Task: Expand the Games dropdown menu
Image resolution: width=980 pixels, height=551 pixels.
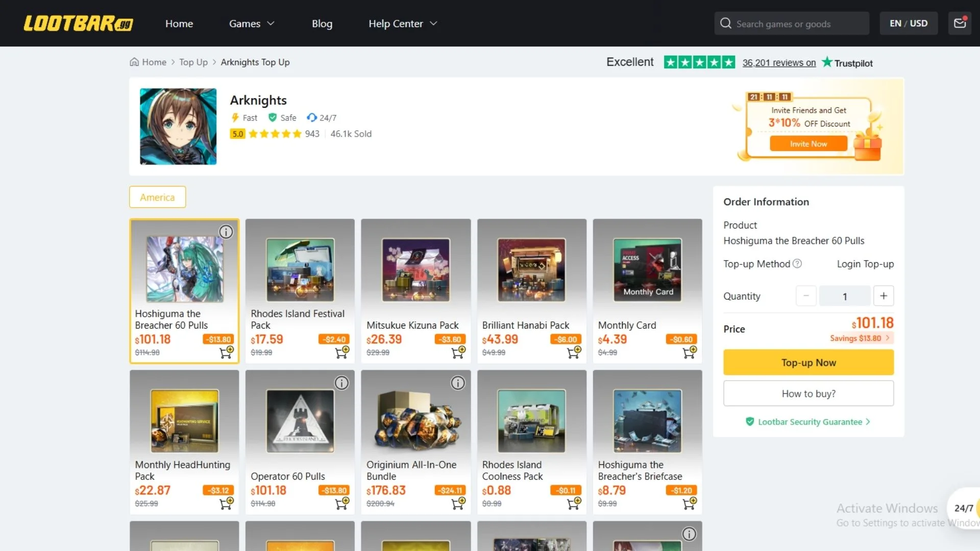Action: coord(252,23)
